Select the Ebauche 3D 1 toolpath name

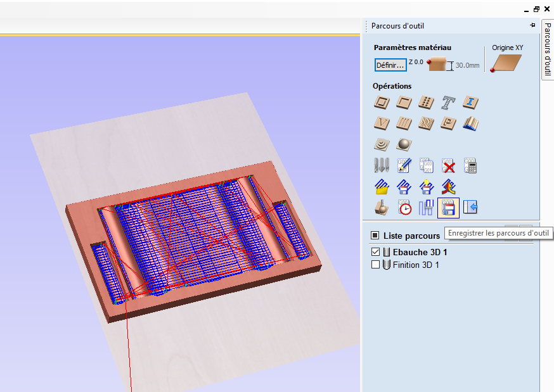(420, 252)
